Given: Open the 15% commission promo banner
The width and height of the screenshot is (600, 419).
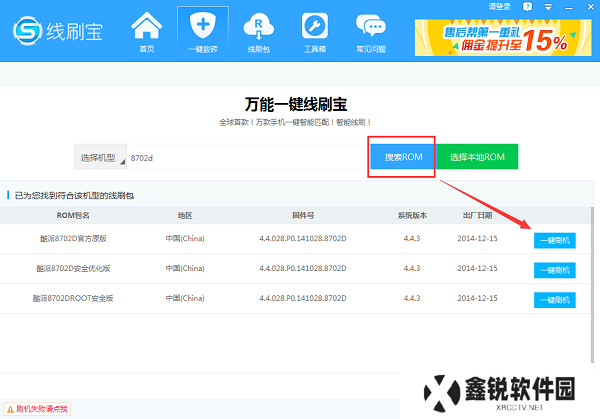Looking at the screenshot, I should [503, 37].
